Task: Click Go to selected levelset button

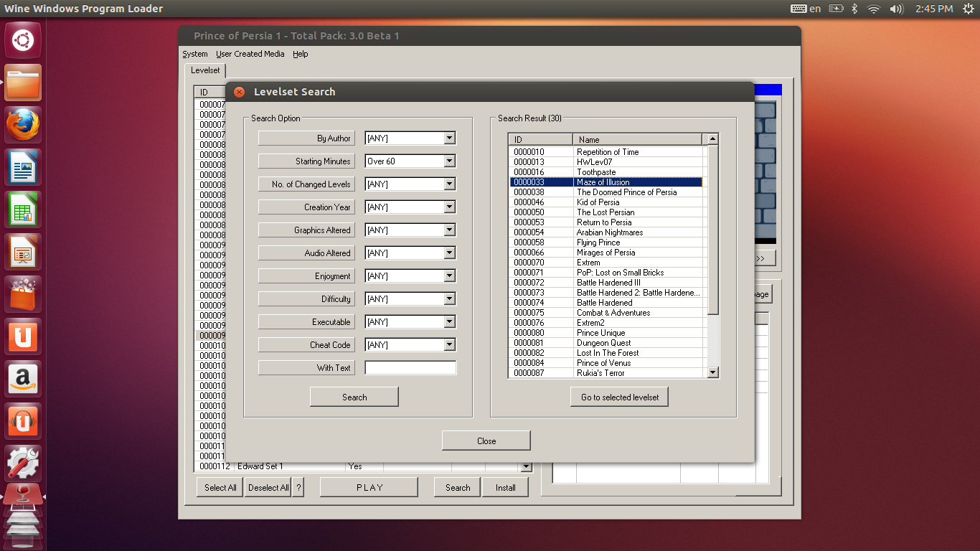Action: (x=620, y=397)
